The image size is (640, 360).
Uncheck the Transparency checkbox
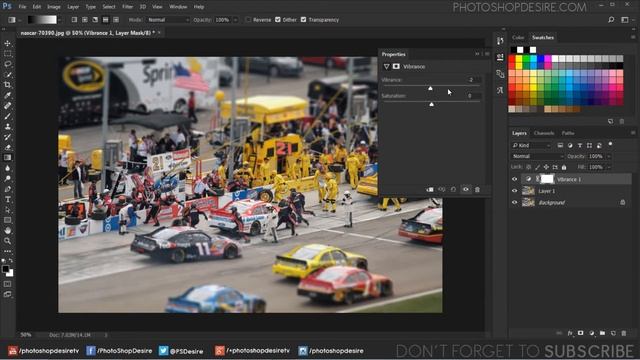click(303, 20)
